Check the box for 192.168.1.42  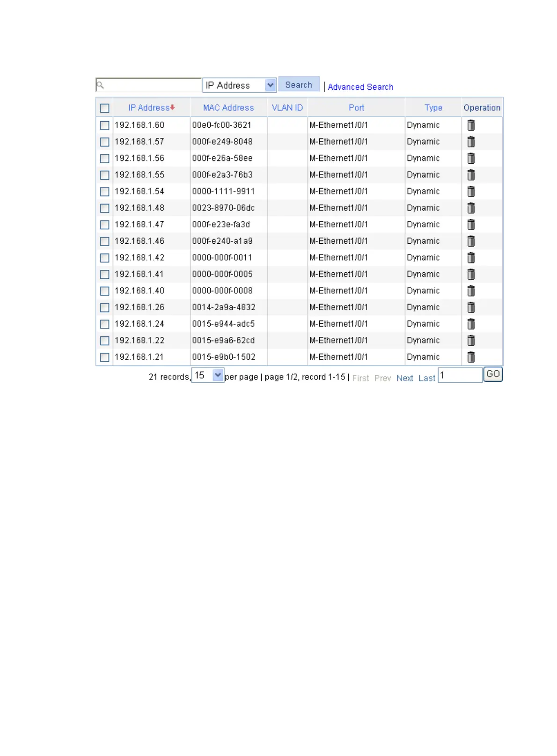[105, 258]
